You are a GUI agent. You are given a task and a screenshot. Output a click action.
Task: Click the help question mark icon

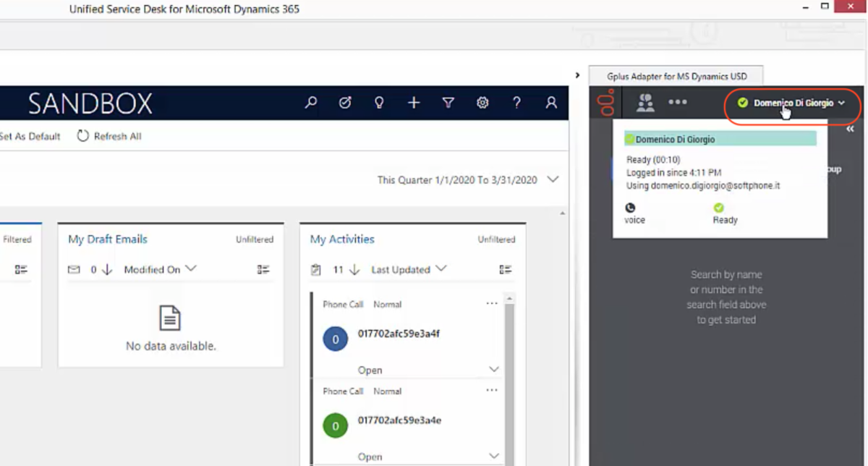pyautogui.click(x=516, y=103)
